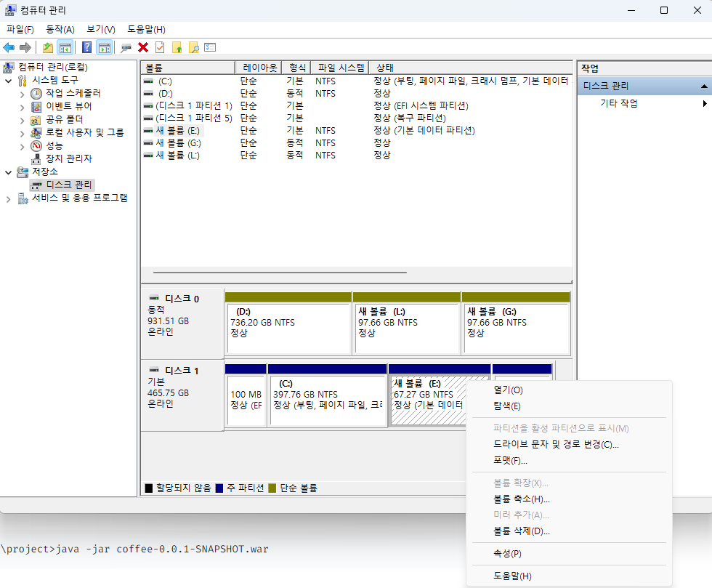Open the 파일(F) menu

20,30
